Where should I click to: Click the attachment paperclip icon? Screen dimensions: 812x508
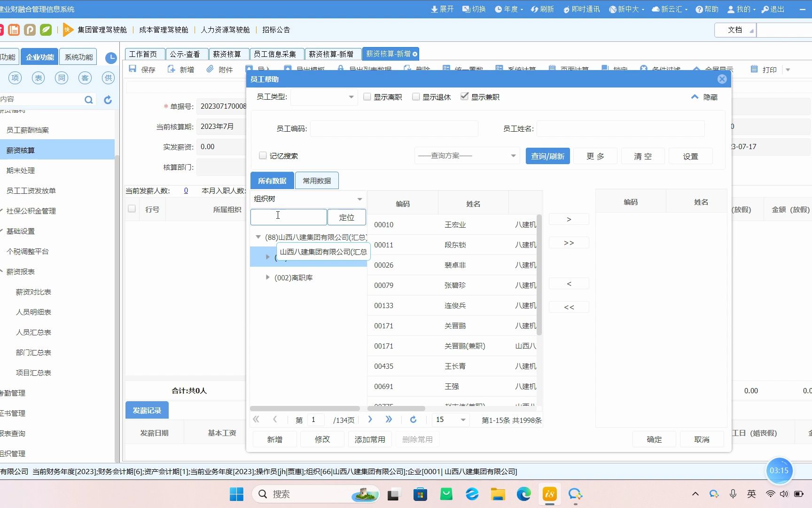tap(210, 69)
